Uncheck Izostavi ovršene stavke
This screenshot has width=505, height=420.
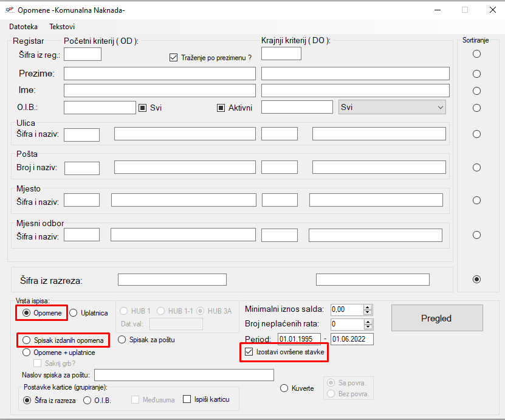248,352
